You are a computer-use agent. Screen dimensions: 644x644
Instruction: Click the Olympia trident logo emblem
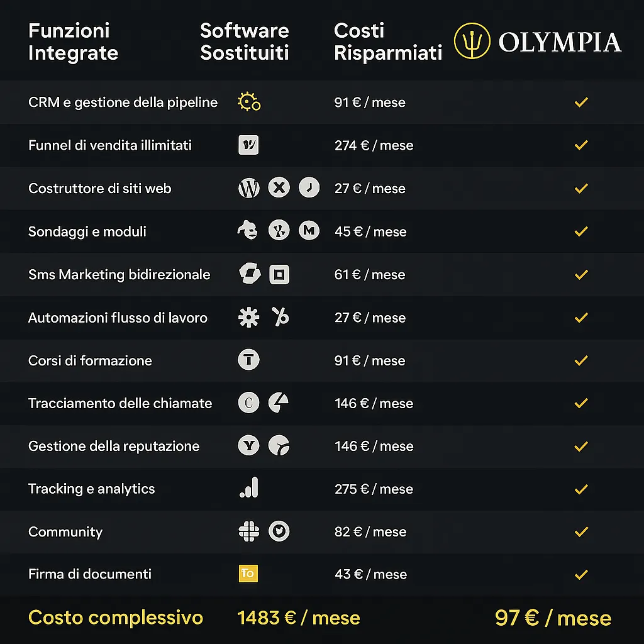pyautogui.click(x=472, y=42)
